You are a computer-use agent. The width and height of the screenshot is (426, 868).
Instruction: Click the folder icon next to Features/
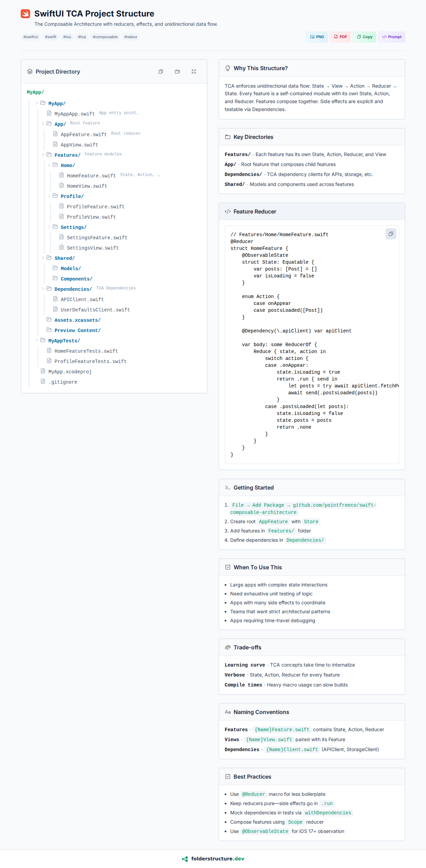point(49,155)
